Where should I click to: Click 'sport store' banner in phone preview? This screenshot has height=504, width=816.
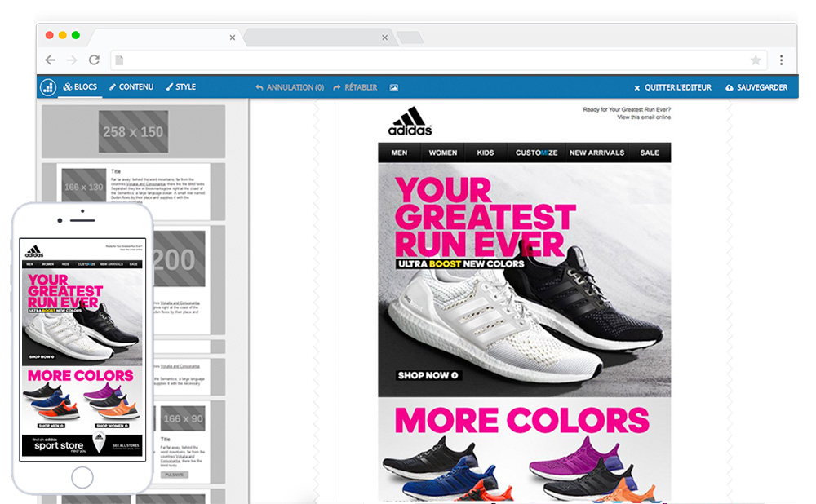click(59, 446)
